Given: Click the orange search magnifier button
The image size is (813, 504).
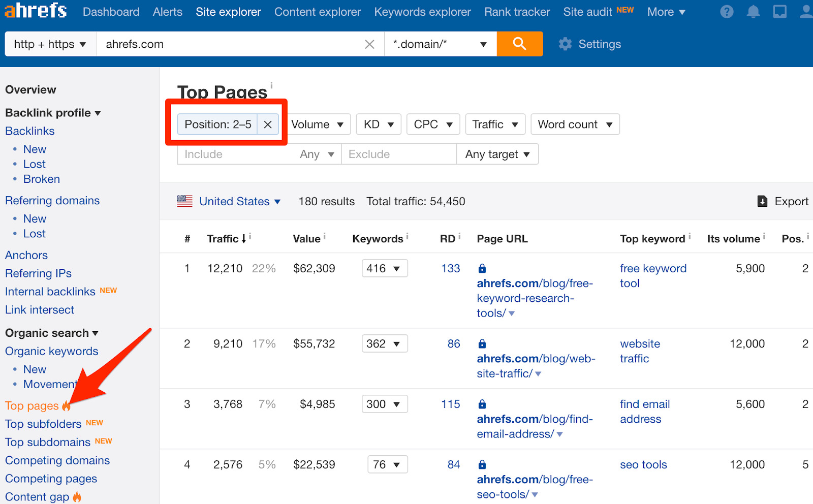Looking at the screenshot, I should (519, 44).
